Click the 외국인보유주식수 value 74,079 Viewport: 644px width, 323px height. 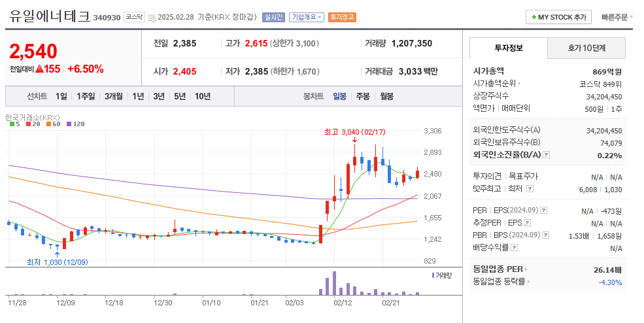coord(611,143)
